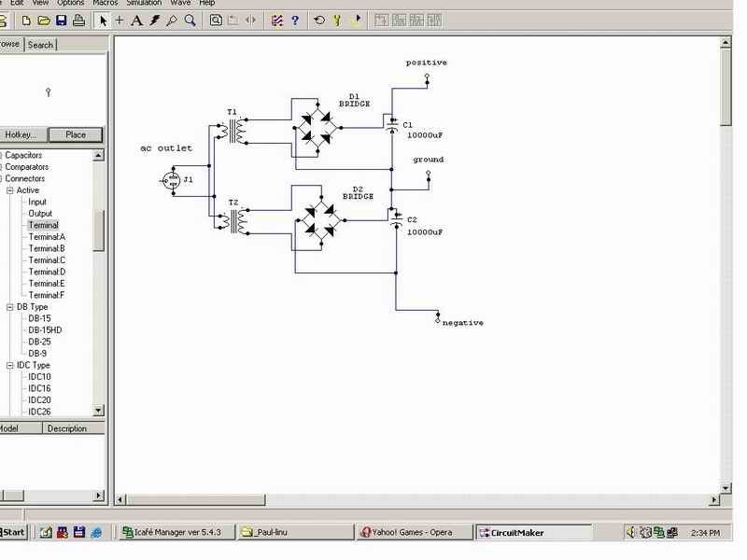Click the Fit circuit to window icon
Viewport: 747px width, 560px height.
[x=216, y=21]
